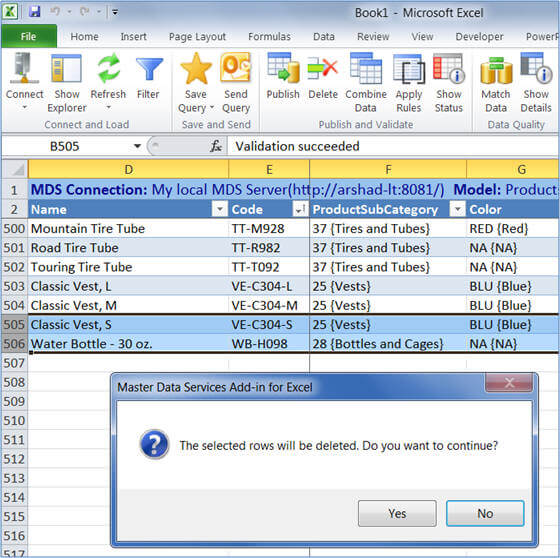Open the ProductSubCategory column filter dropdown
The height and width of the screenshot is (558, 560).
coord(457,209)
